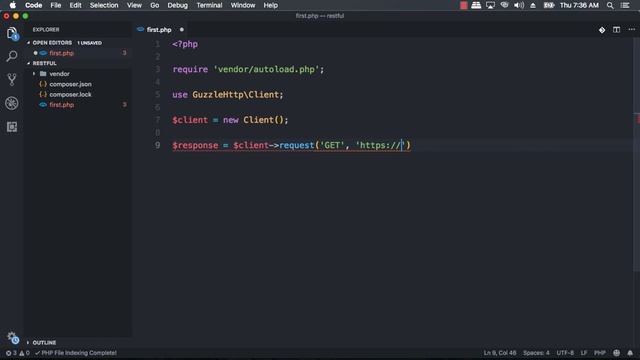640x360 pixels.
Task: Click the Ln 9, Col 46 status item
Action: (500, 353)
